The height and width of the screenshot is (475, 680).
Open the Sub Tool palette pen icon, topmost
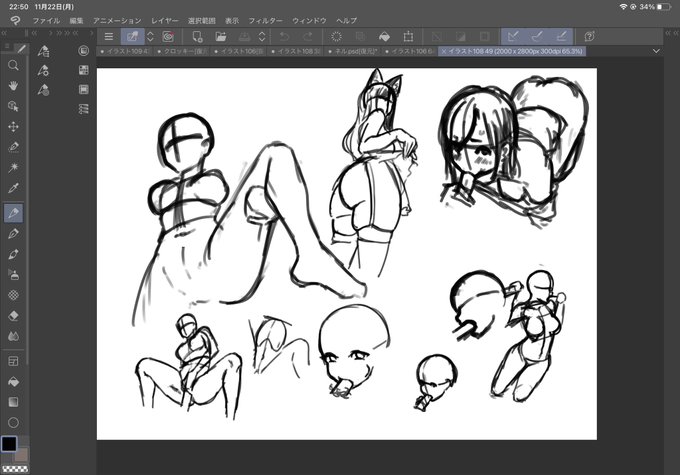point(43,51)
